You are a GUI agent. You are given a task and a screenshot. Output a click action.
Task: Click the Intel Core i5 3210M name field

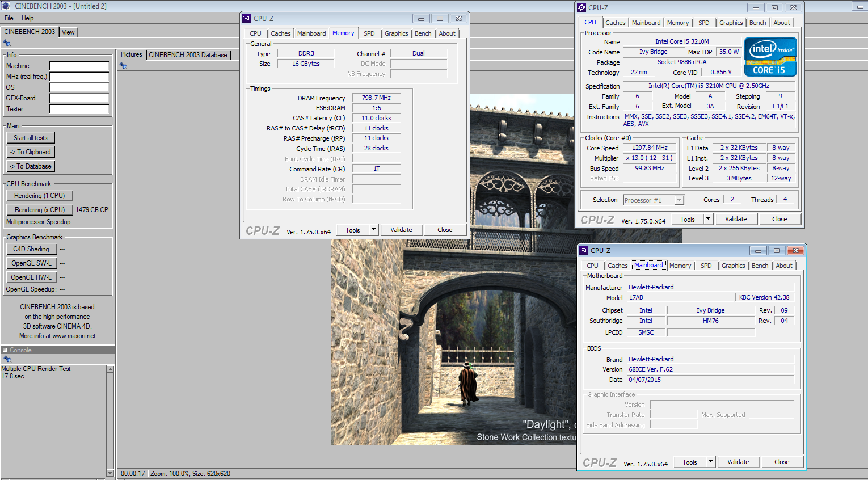pyautogui.click(x=682, y=41)
